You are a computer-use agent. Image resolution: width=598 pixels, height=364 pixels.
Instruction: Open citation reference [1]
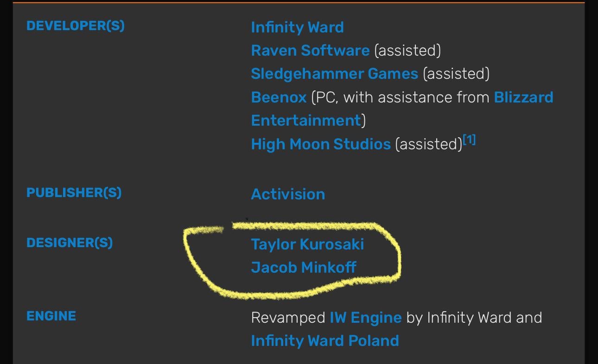[x=470, y=140]
